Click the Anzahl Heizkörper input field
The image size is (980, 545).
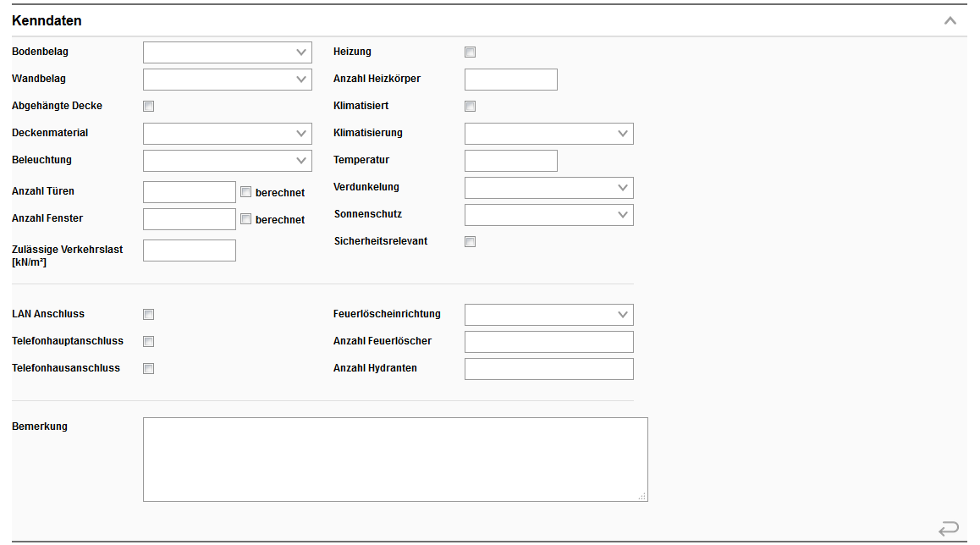[x=511, y=80]
